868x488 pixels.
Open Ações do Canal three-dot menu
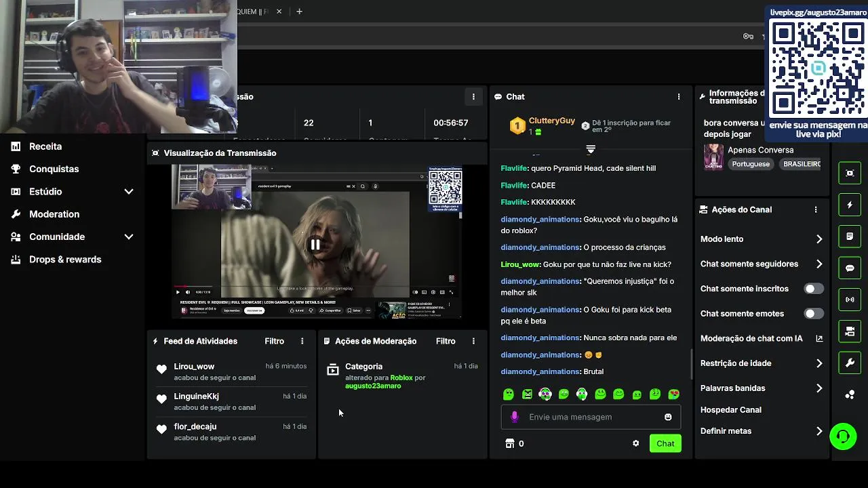pos(816,210)
